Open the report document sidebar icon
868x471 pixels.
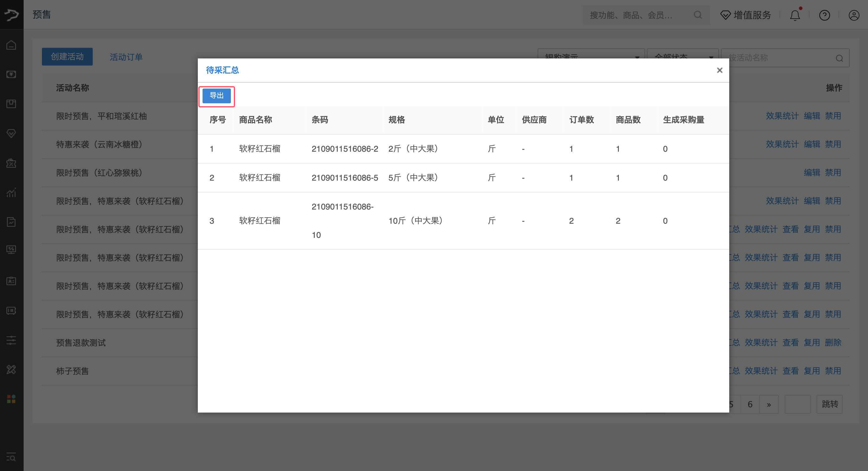[12, 222]
